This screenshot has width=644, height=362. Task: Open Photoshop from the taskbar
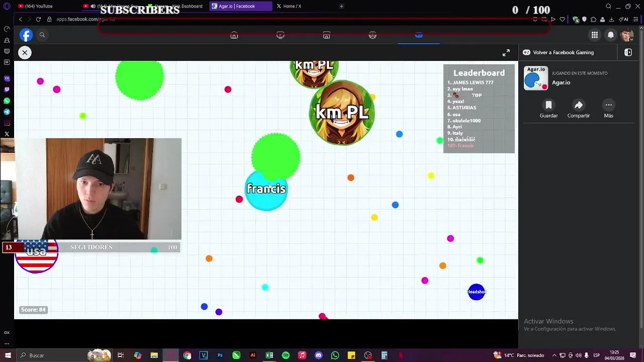point(220,355)
